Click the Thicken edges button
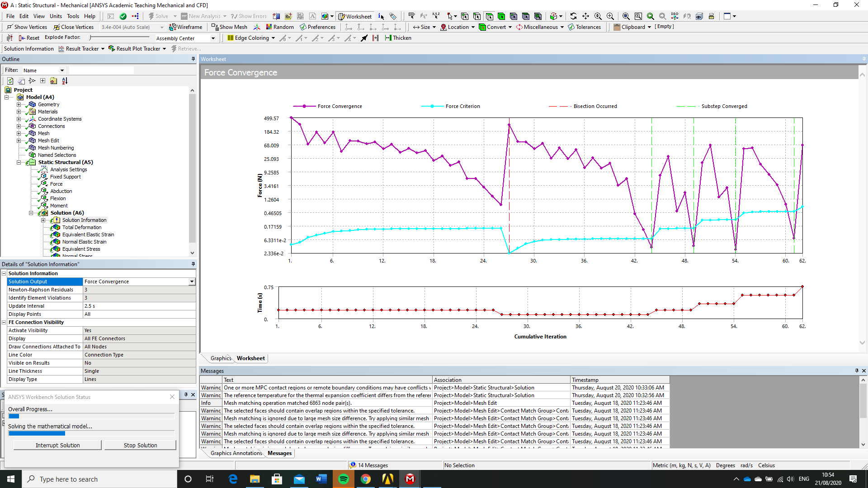868x488 pixels. coord(398,38)
